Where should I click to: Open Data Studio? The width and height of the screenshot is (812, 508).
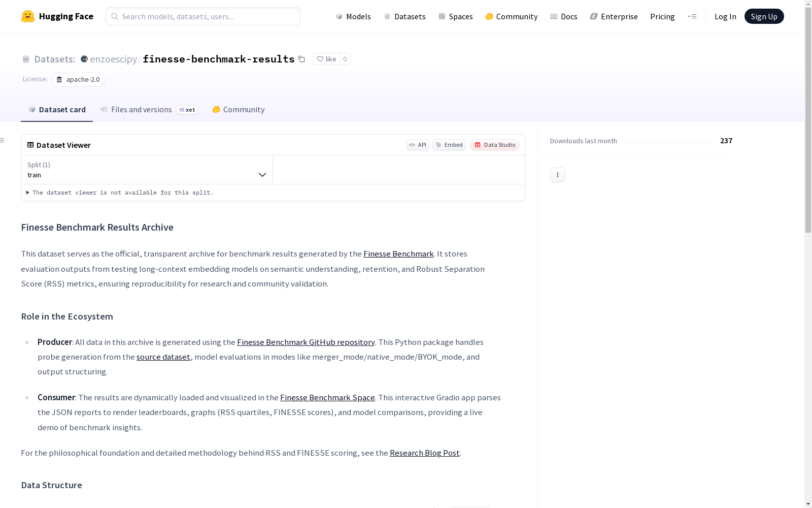(x=494, y=145)
